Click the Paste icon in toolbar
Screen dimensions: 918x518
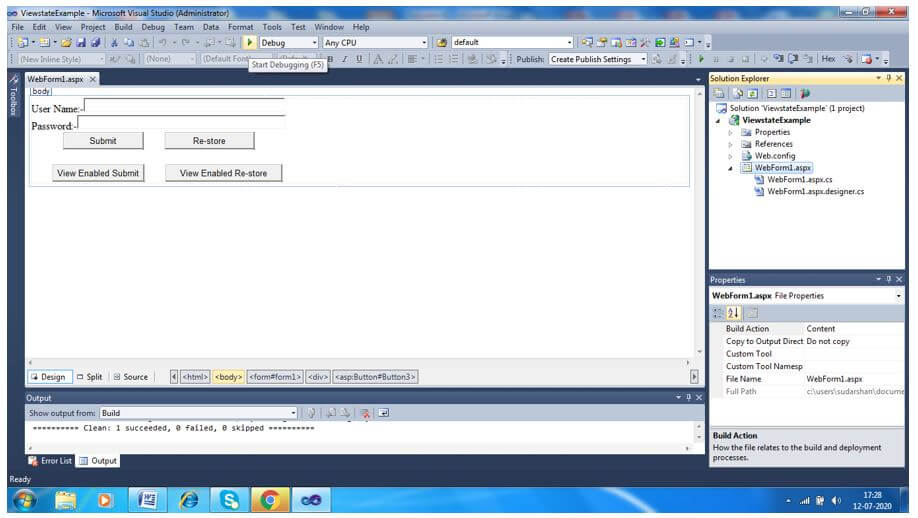(143, 42)
